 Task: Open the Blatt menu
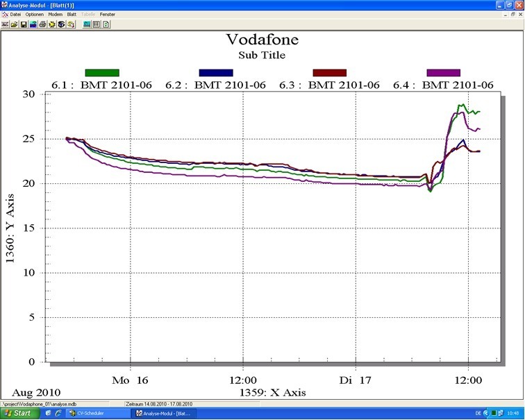click(72, 15)
